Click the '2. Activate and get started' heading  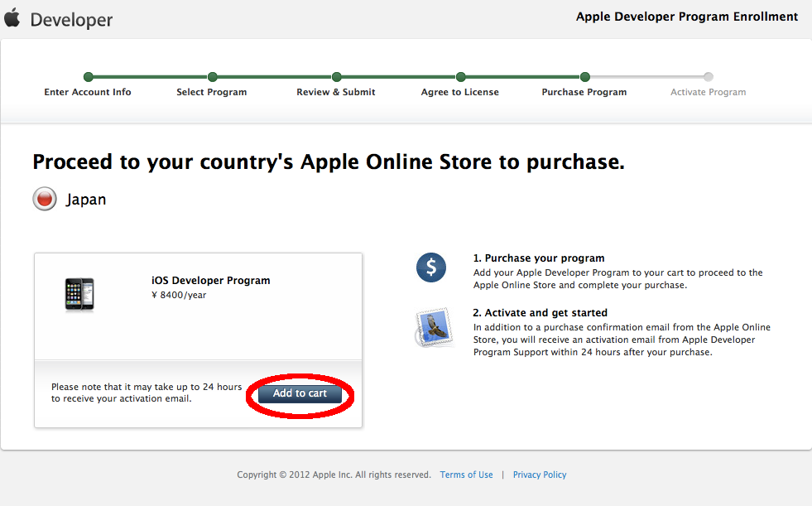541,313
